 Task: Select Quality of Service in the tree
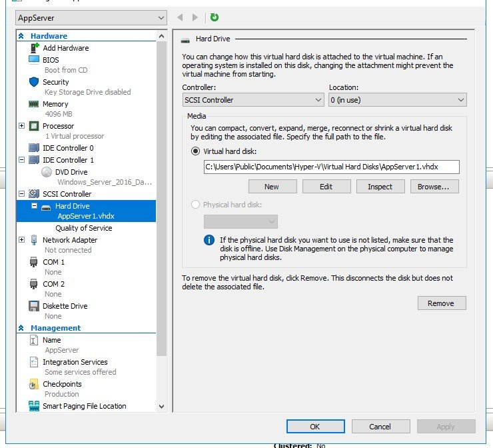tap(83, 228)
